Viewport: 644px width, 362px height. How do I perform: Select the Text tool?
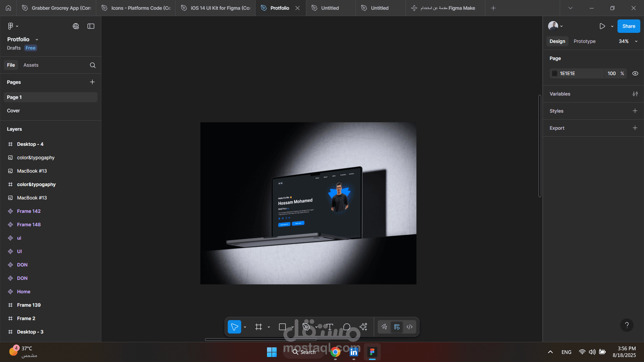pyautogui.click(x=330, y=327)
